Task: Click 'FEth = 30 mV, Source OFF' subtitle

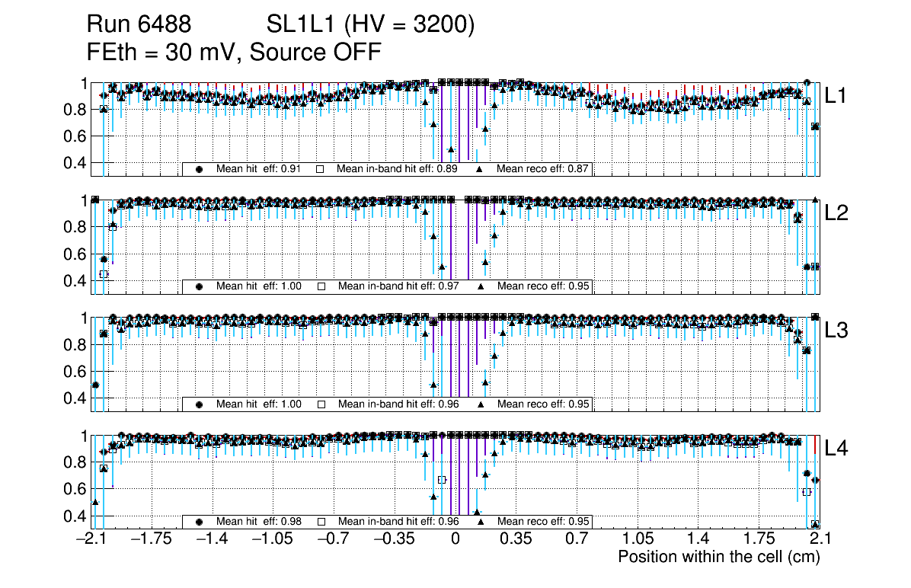Action: (x=234, y=52)
